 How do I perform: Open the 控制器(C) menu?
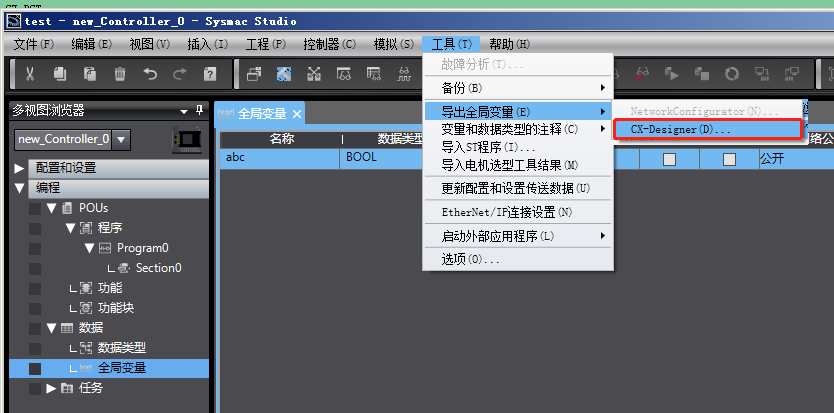[329, 44]
